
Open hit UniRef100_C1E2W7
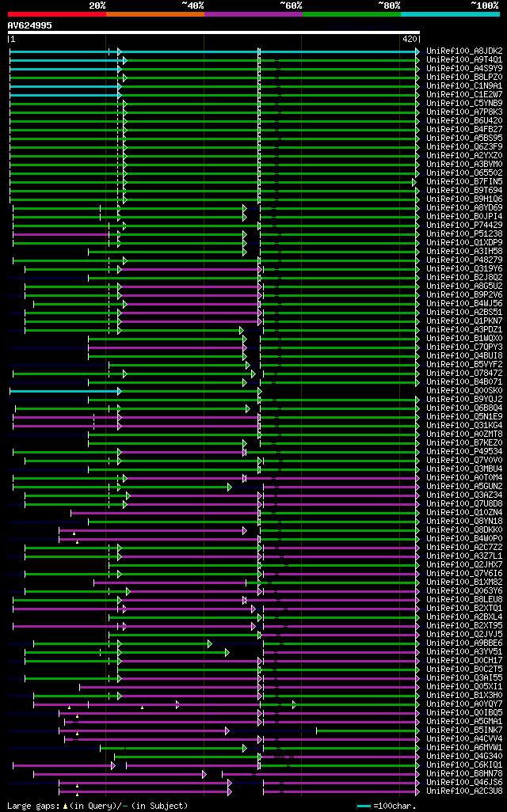[x=464, y=95]
